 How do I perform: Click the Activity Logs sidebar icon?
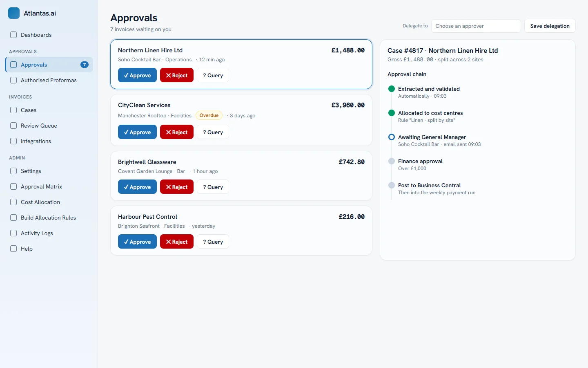[13, 233]
